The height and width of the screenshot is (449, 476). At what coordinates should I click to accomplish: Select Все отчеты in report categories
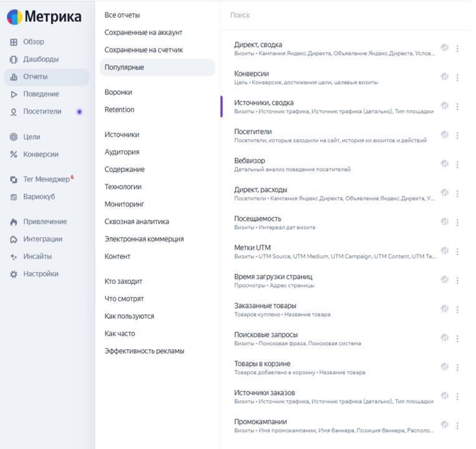pos(122,15)
